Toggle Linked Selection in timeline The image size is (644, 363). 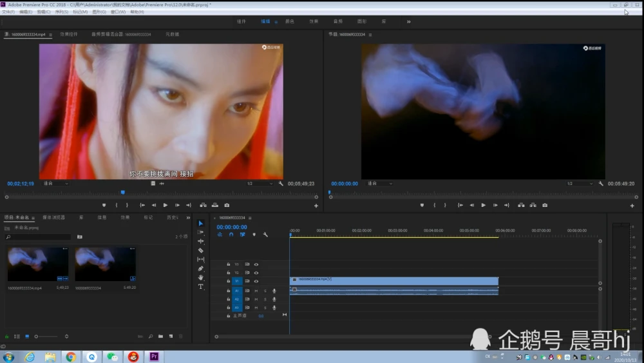(x=243, y=235)
